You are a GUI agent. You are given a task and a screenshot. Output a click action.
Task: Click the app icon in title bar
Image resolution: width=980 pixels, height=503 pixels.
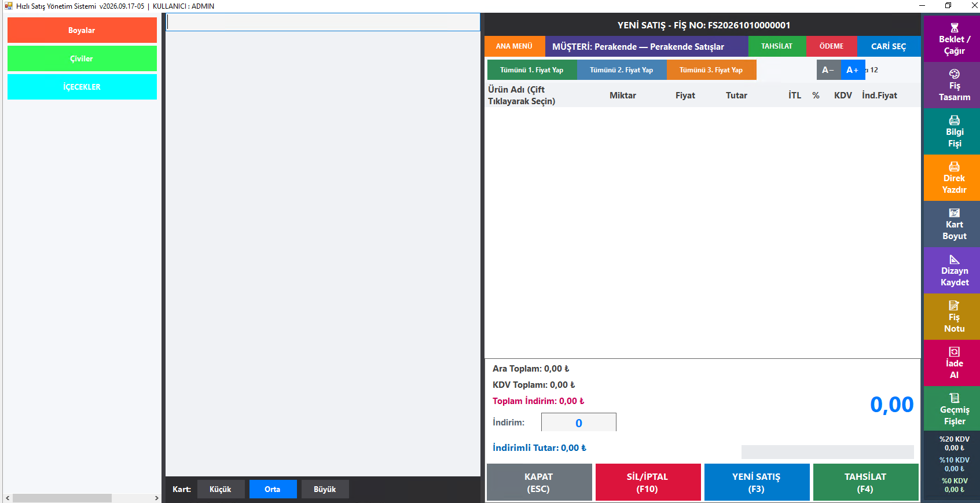[8, 6]
